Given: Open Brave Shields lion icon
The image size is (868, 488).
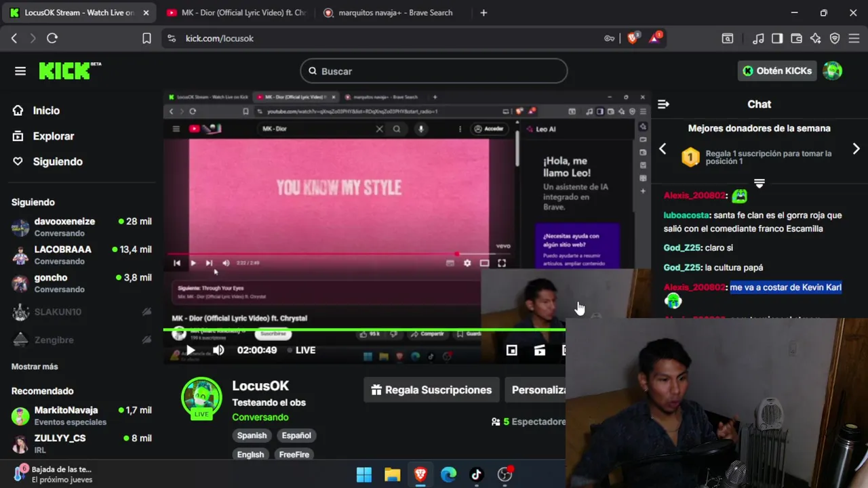Looking at the screenshot, I should coord(633,39).
